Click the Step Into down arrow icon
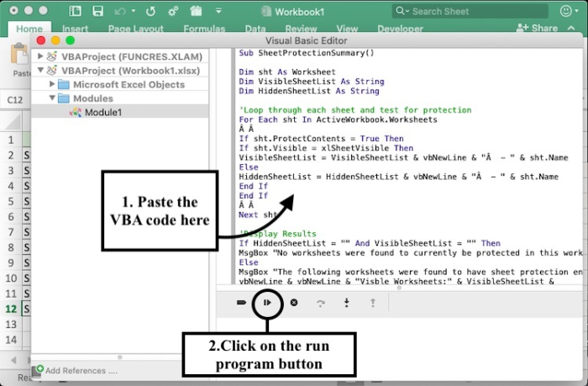588x386 pixels. 346,303
